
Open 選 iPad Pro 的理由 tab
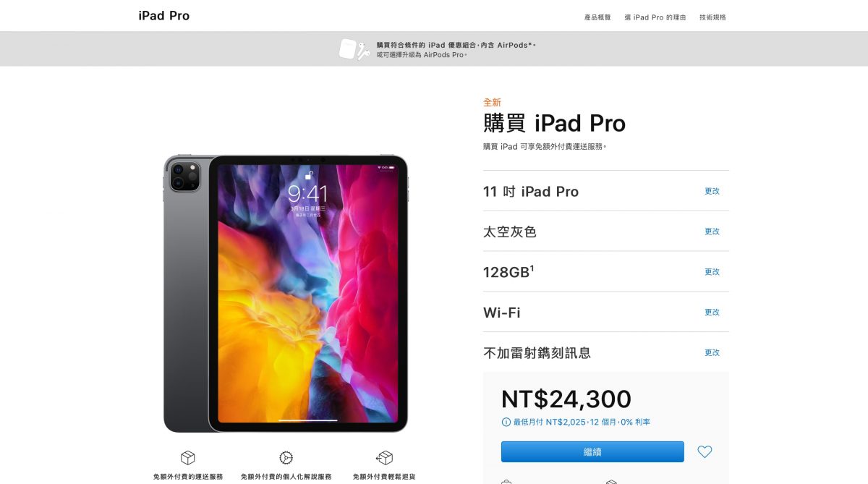pyautogui.click(x=655, y=17)
